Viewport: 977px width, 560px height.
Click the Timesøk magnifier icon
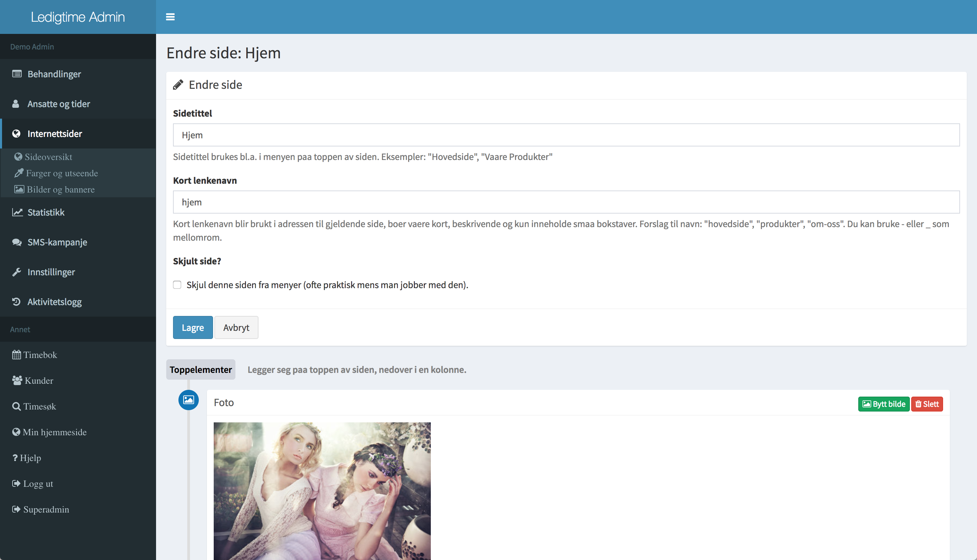(17, 406)
